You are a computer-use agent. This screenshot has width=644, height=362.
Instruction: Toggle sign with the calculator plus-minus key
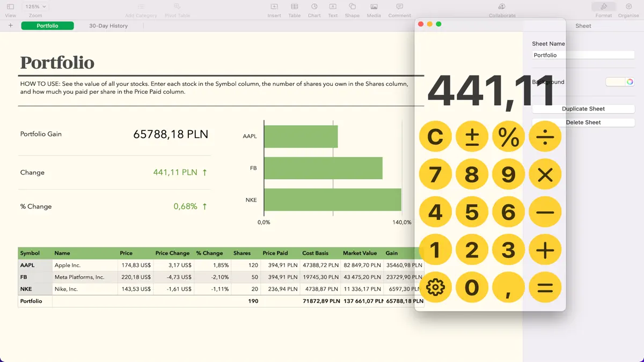[x=472, y=136]
